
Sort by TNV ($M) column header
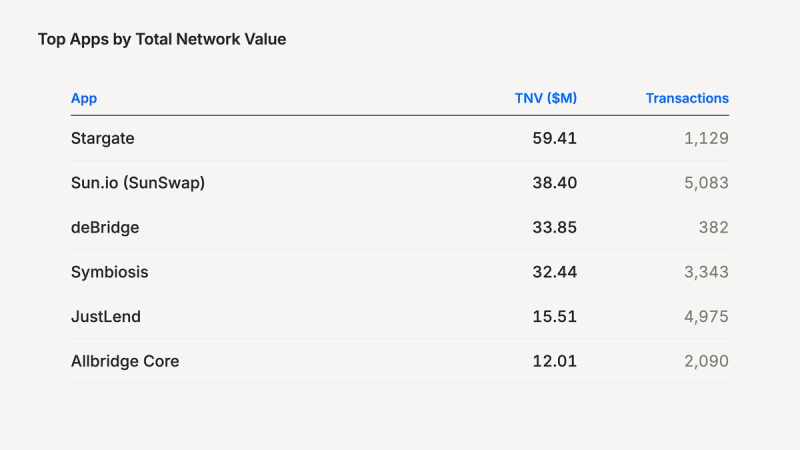click(x=545, y=98)
